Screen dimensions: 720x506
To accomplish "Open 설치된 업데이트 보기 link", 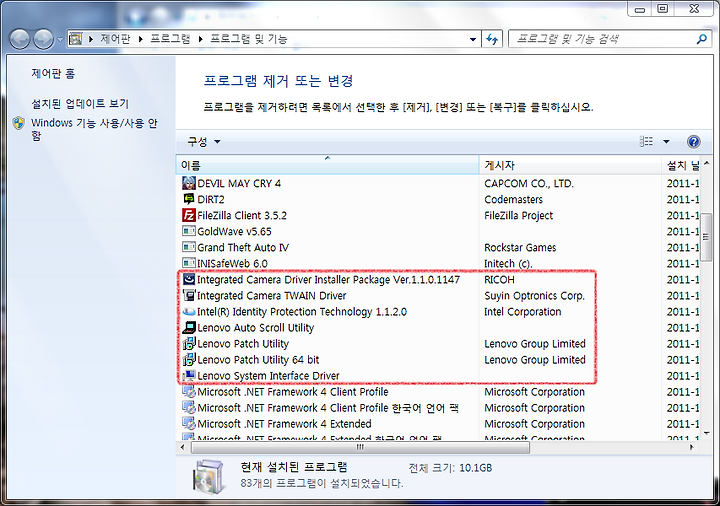I will click(x=80, y=104).
